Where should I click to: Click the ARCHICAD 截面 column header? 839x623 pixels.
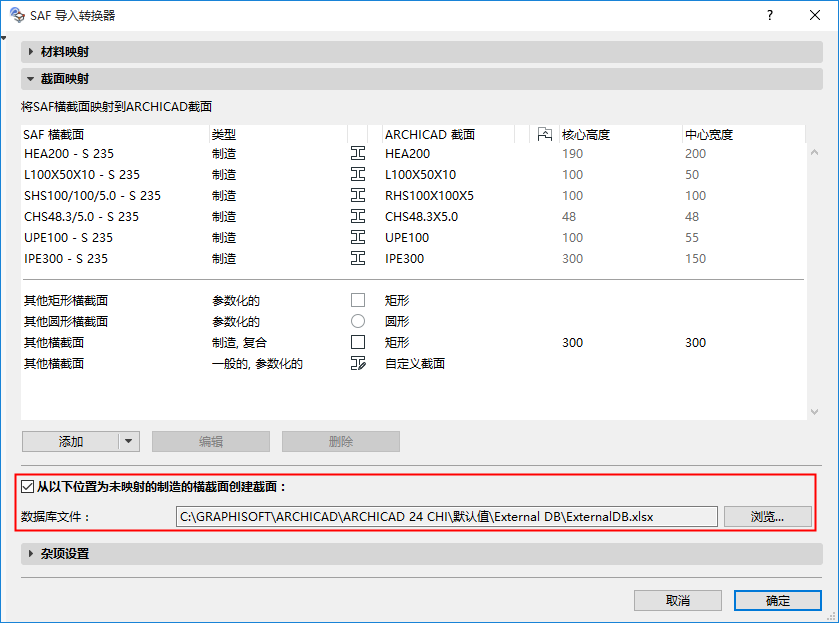(448, 134)
